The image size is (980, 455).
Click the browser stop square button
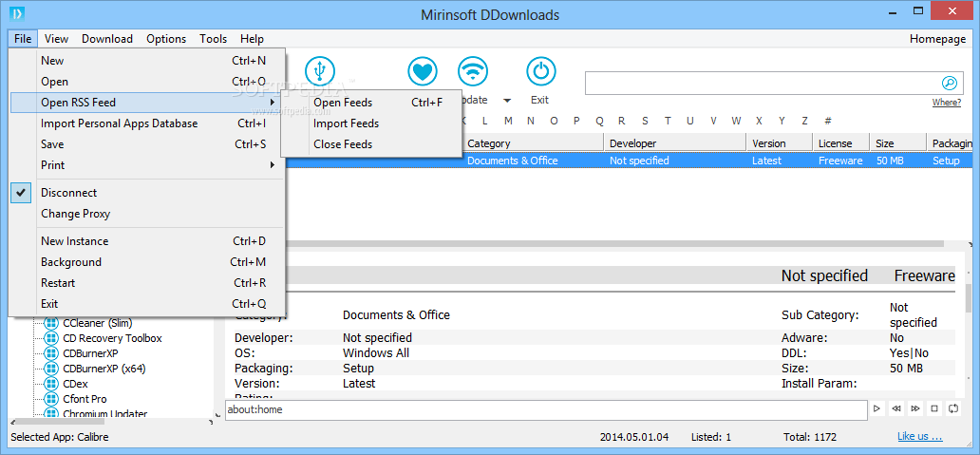[x=934, y=408]
